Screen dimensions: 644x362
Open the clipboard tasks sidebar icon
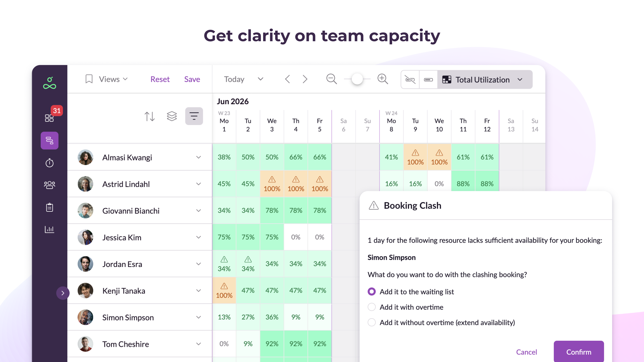[49, 207]
